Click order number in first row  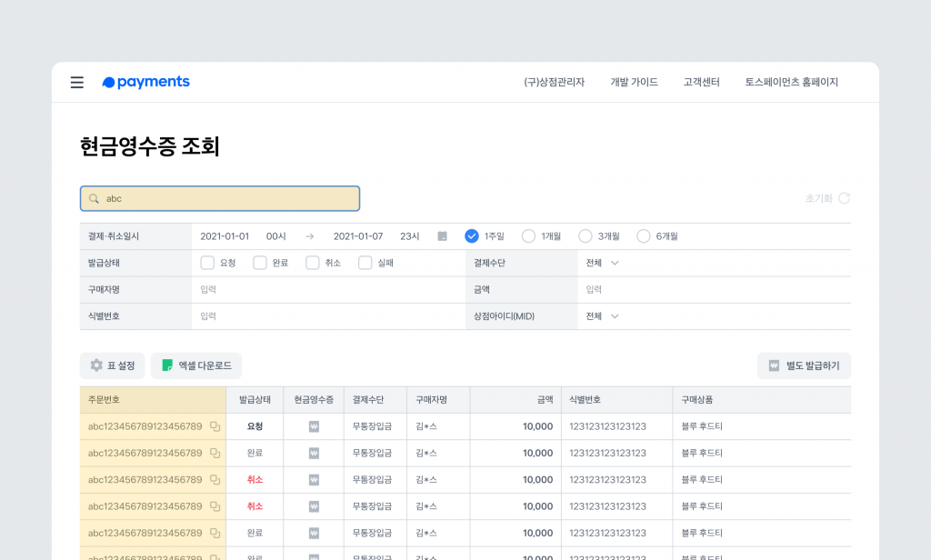pos(145,427)
